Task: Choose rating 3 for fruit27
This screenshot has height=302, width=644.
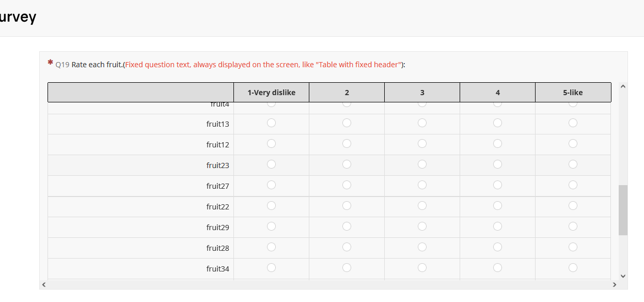Action: pyautogui.click(x=422, y=185)
